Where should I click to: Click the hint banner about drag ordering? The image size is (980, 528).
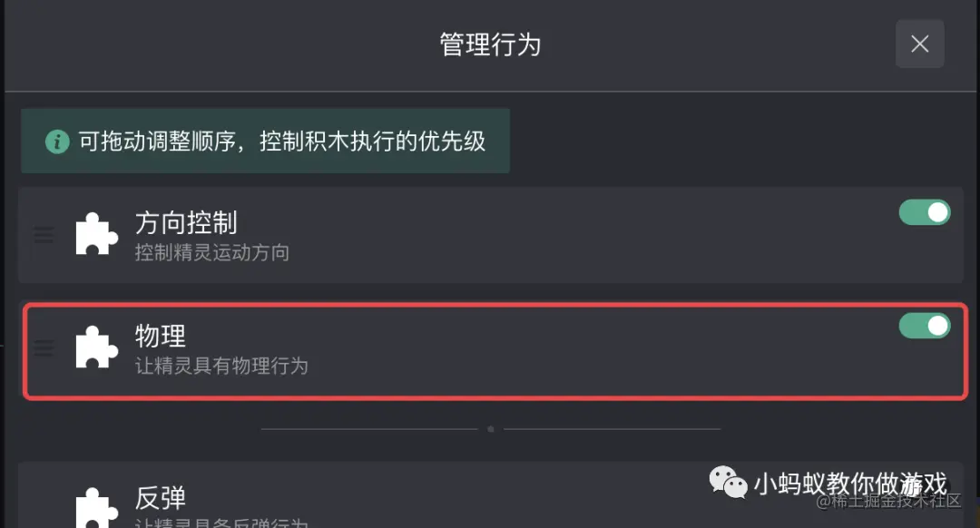[x=265, y=141]
